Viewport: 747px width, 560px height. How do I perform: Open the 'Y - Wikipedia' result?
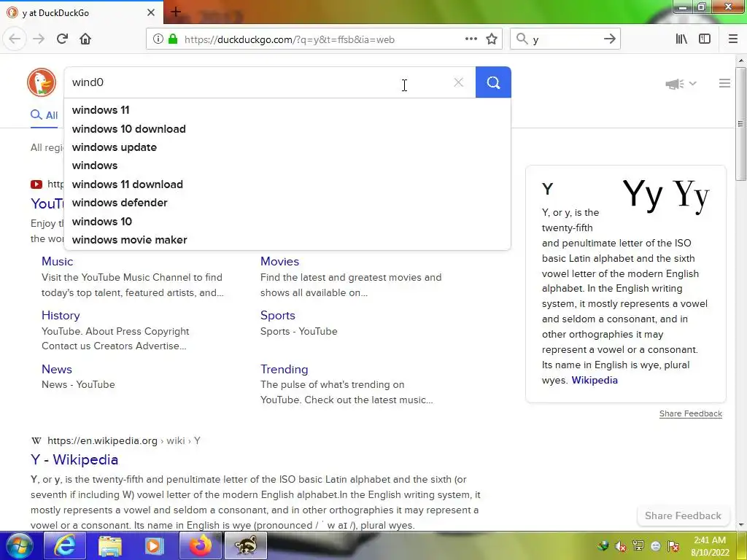[x=74, y=459]
